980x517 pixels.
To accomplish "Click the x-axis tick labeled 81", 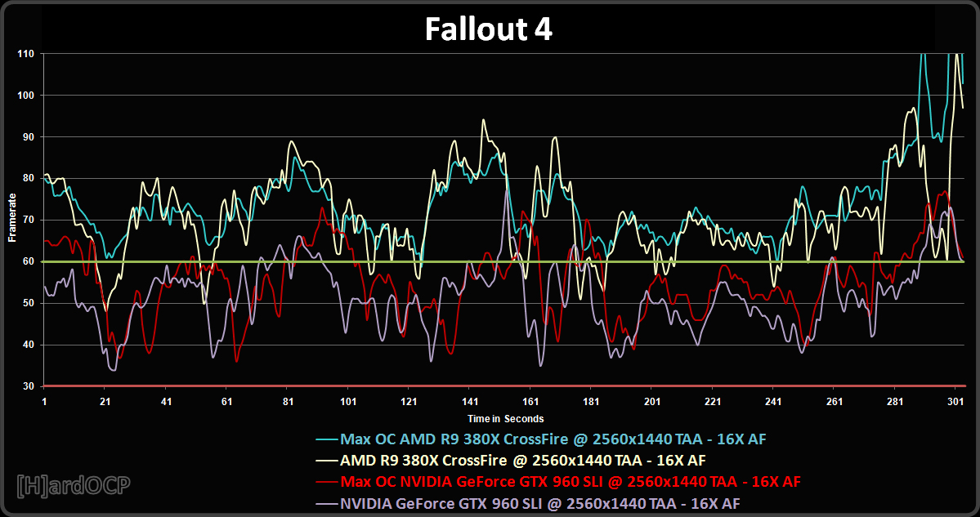I will click(288, 402).
